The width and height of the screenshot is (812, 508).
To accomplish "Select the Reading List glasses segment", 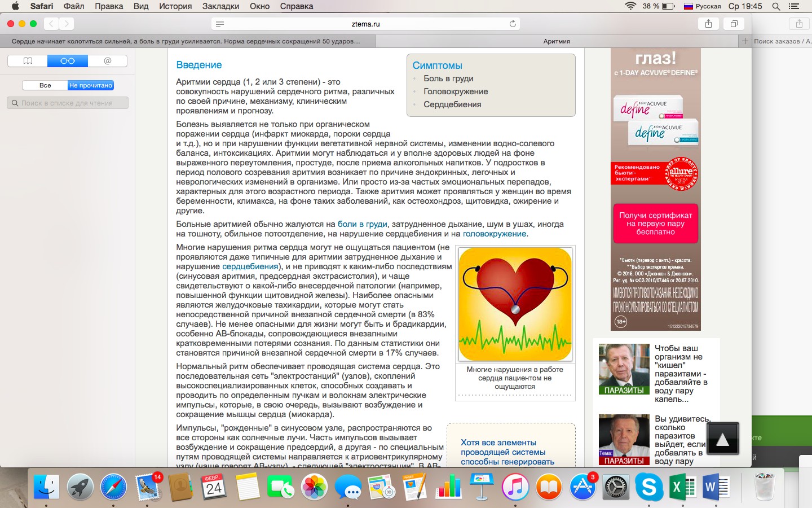I will 68,61.
